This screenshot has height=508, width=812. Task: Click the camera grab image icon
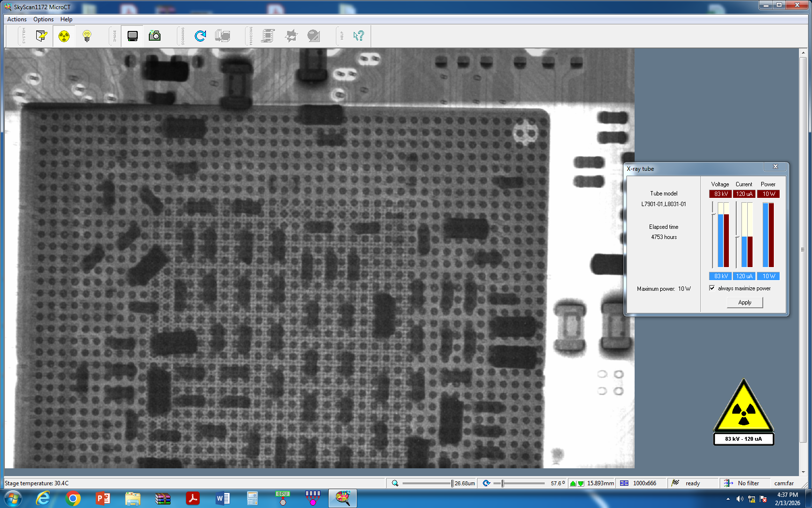pyautogui.click(x=155, y=36)
